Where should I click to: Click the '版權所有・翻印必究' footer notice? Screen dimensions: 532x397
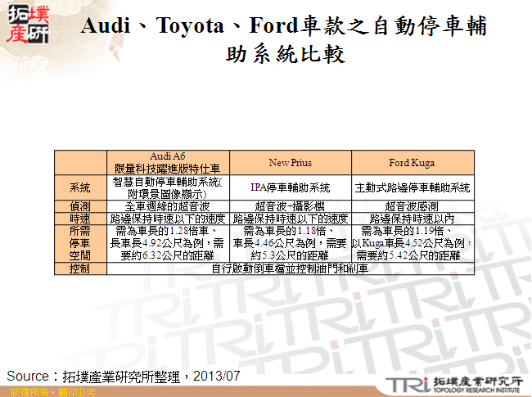tap(53, 392)
